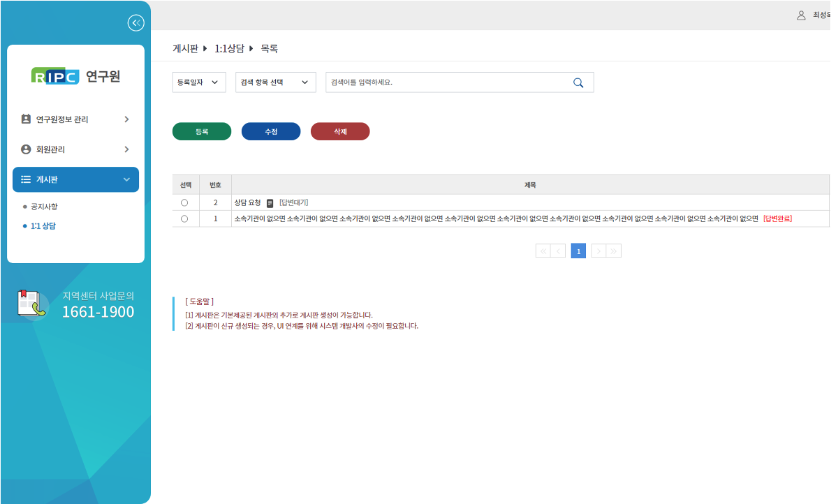Screen dimensions: 831x504
Task: Click the phone book icon for 지역센터 사업문의
Action: tap(32, 304)
